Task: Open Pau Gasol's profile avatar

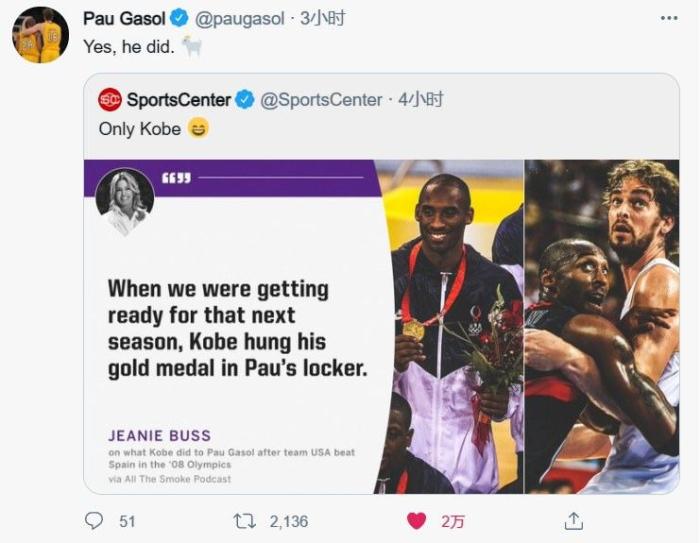Action: [41, 36]
